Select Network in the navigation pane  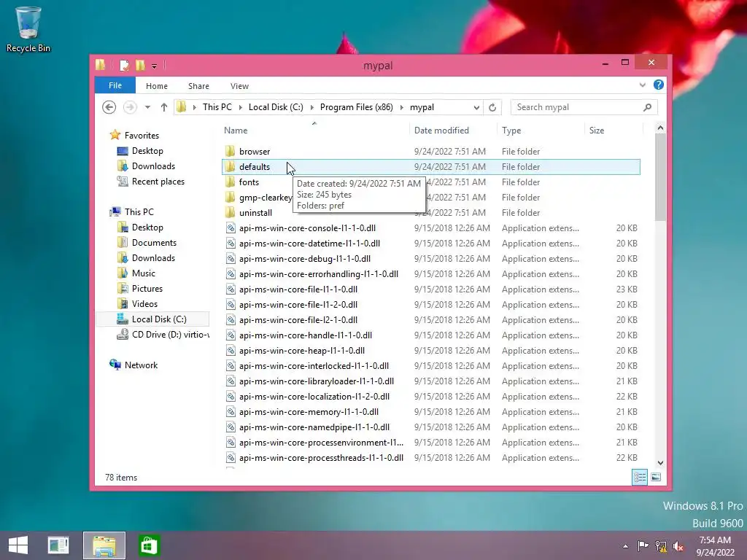pyautogui.click(x=141, y=365)
